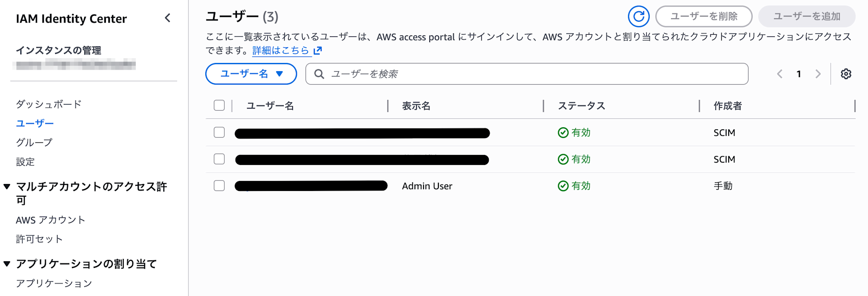
Task: Select all users with header checkbox
Action: click(219, 105)
